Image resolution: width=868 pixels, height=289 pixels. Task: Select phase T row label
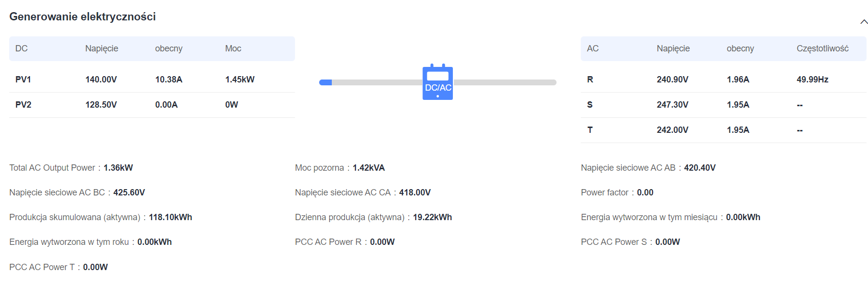pos(590,130)
